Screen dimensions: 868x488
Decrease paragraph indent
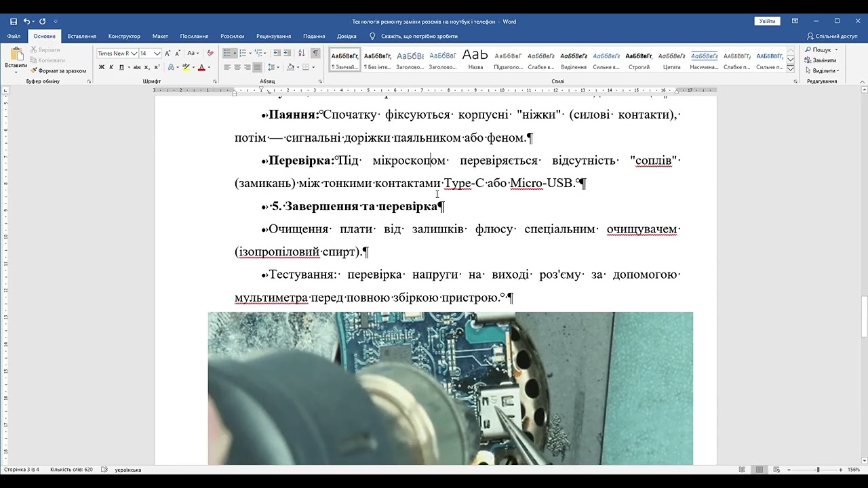[277, 53]
